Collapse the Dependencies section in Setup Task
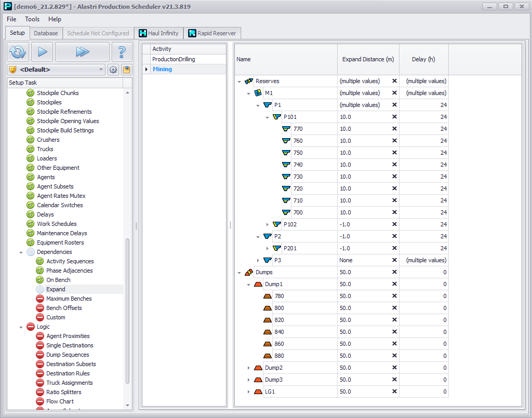 (21, 252)
